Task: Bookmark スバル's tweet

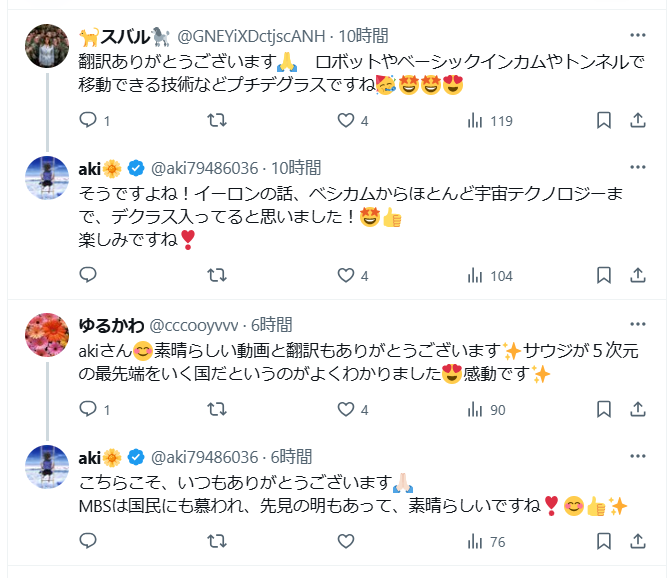Action: coord(604,120)
